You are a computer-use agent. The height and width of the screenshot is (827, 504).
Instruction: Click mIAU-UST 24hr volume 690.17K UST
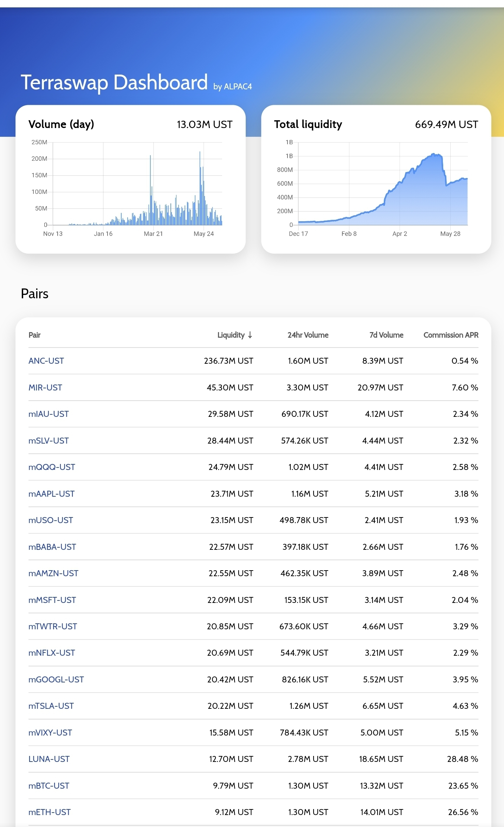[305, 414]
